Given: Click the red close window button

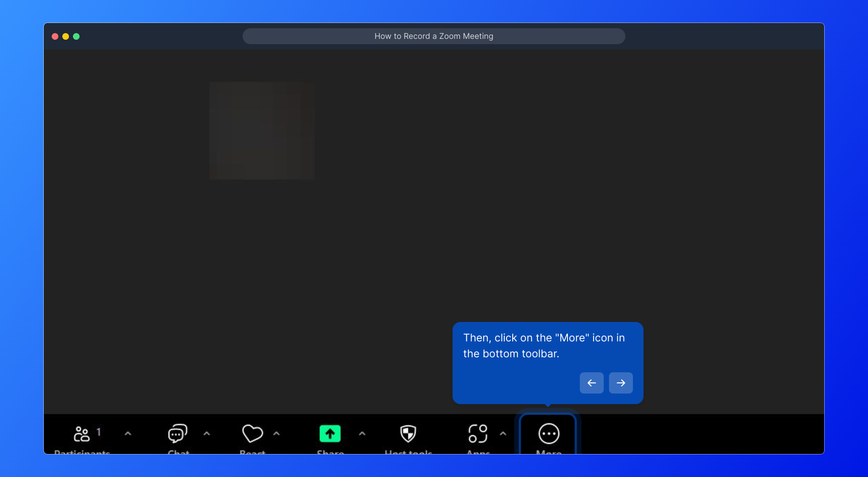Looking at the screenshot, I should 55,37.
